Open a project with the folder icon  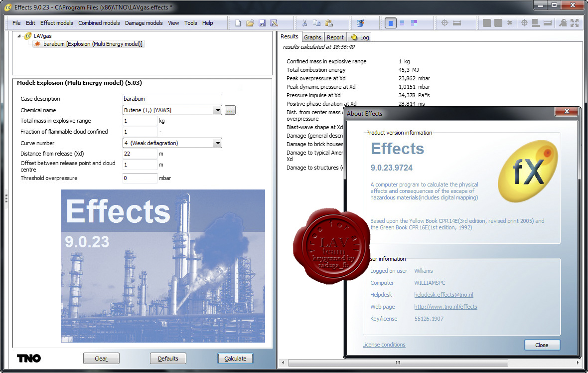tap(250, 23)
